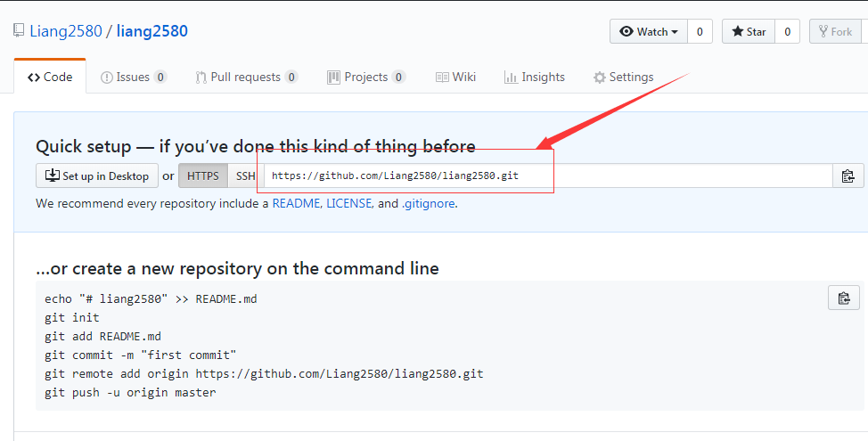Open the LICENSE recommendation link
This screenshot has width=868, height=441.
tap(348, 204)
